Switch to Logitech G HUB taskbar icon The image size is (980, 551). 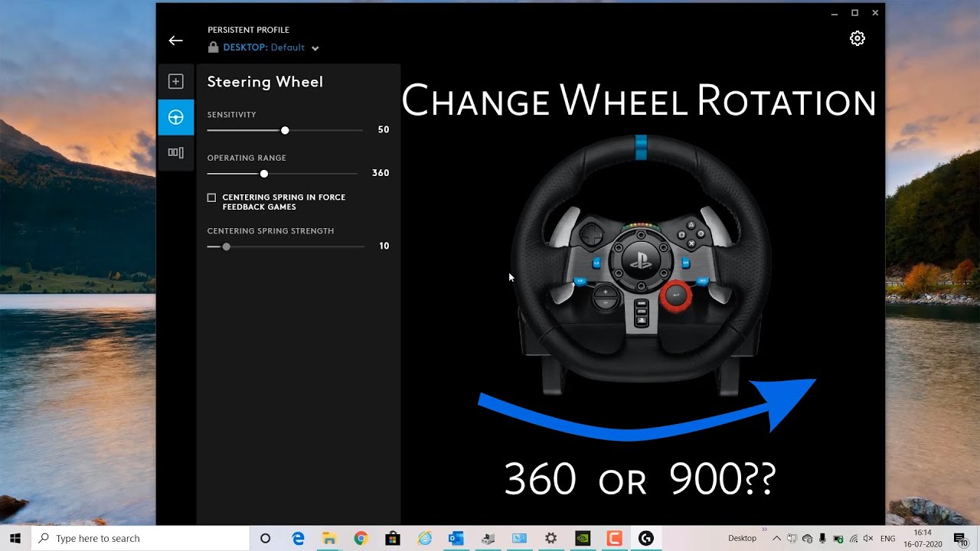(645, 539)
